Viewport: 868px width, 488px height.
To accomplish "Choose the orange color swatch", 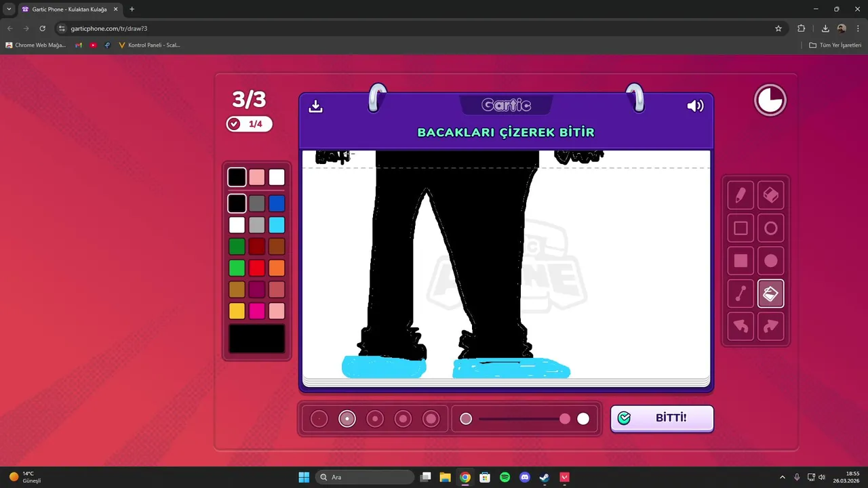I will [277, 268].
